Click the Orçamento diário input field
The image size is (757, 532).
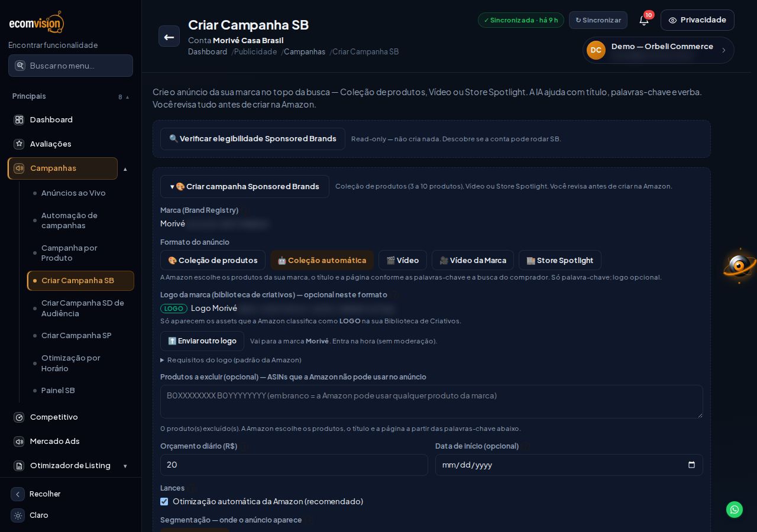(294, 465)
